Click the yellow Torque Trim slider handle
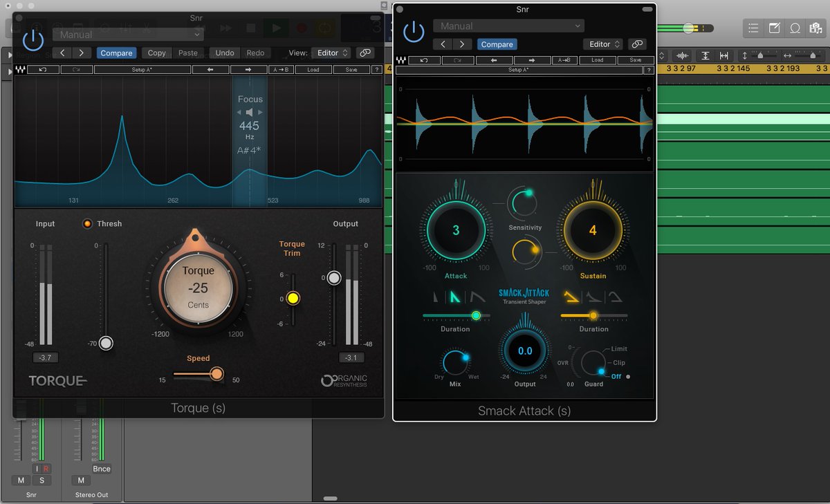This screenshot has width=830, height=504. 293,298
